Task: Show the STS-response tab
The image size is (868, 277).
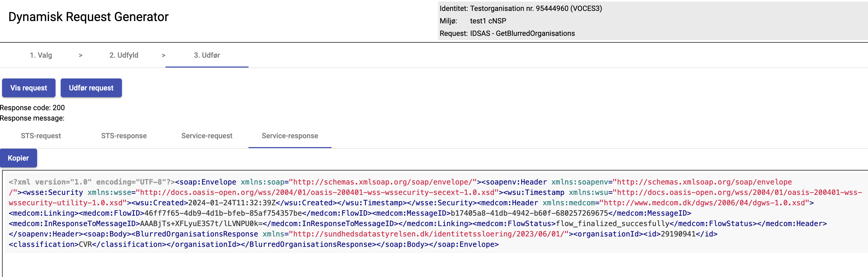Action: [x=124, y=136]
